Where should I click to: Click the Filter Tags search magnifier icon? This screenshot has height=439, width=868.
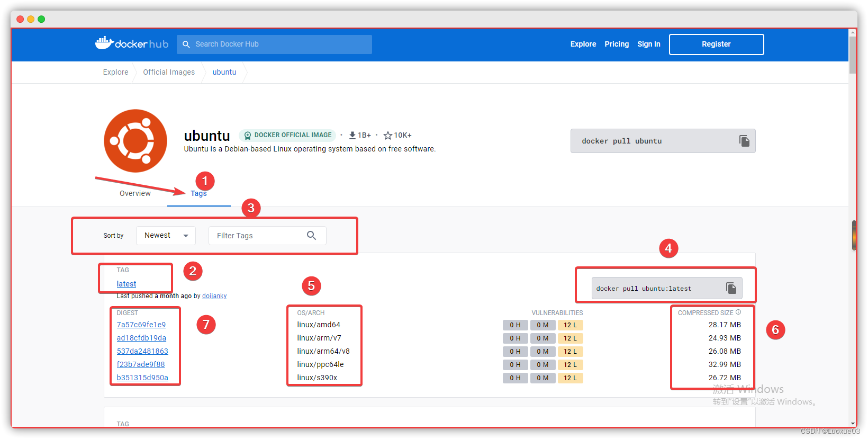[x=311, y=236]
